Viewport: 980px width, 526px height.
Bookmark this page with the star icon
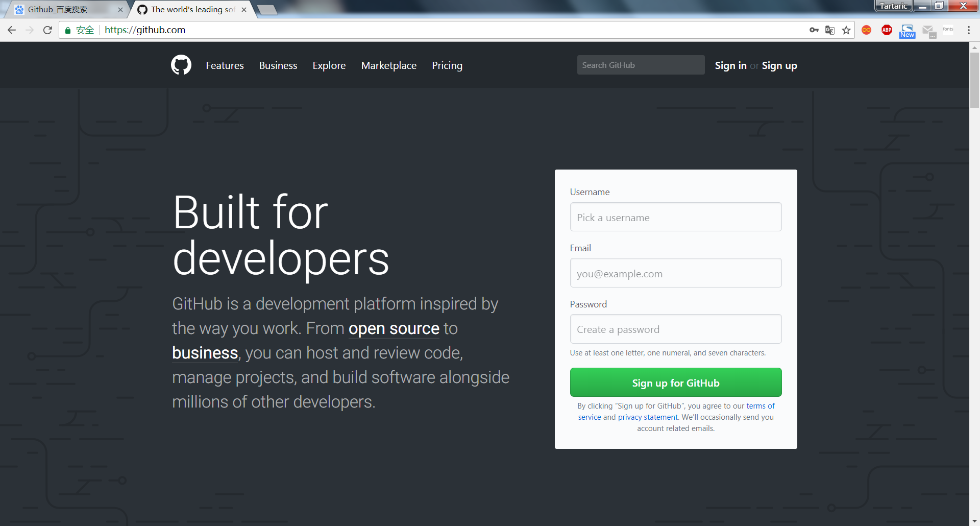(x=846, y=30)
